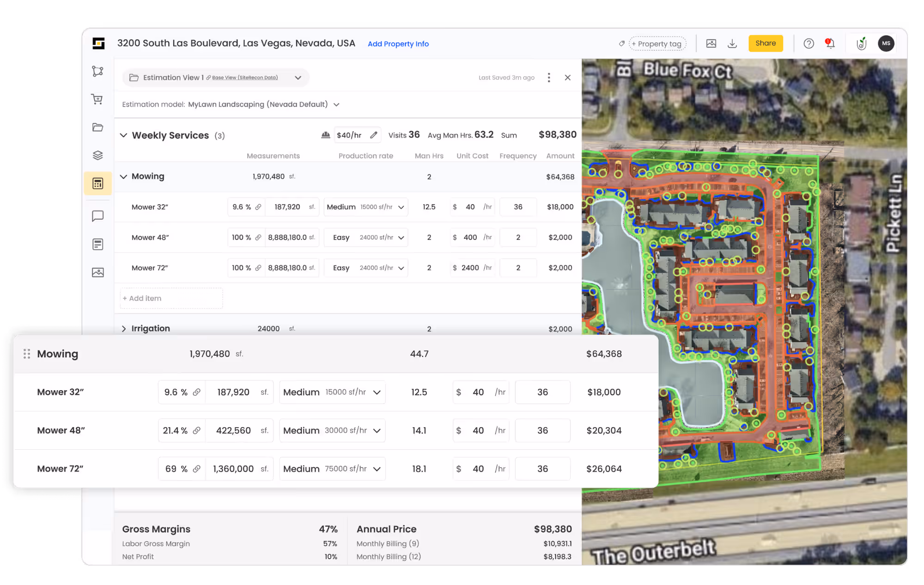Expand the Irrigation group
The height and width of the screenshot is (585, 924).
(x=123, y=329)
